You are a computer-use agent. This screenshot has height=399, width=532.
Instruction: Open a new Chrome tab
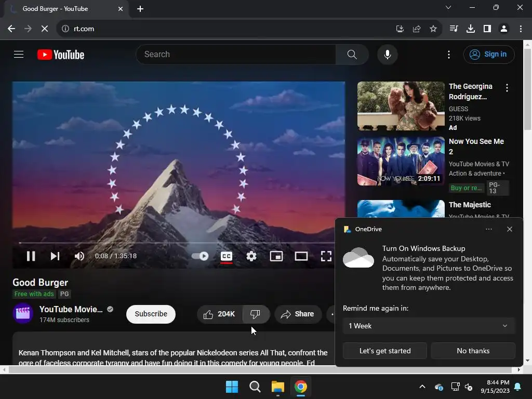(x=140, y=9)
